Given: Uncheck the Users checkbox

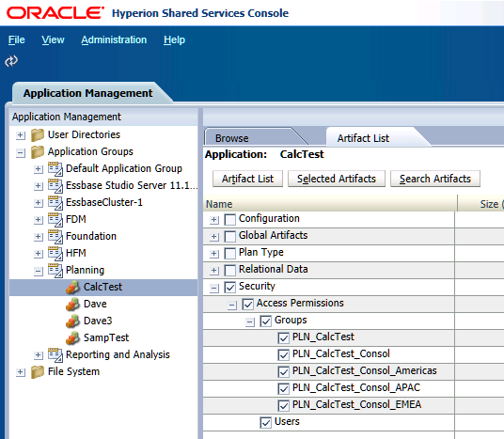Looking at the screenshot, I should [265, 423].
